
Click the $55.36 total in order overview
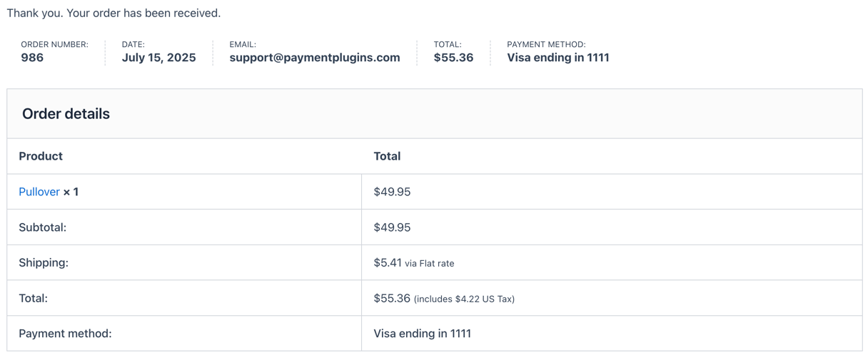coord(453,58)
